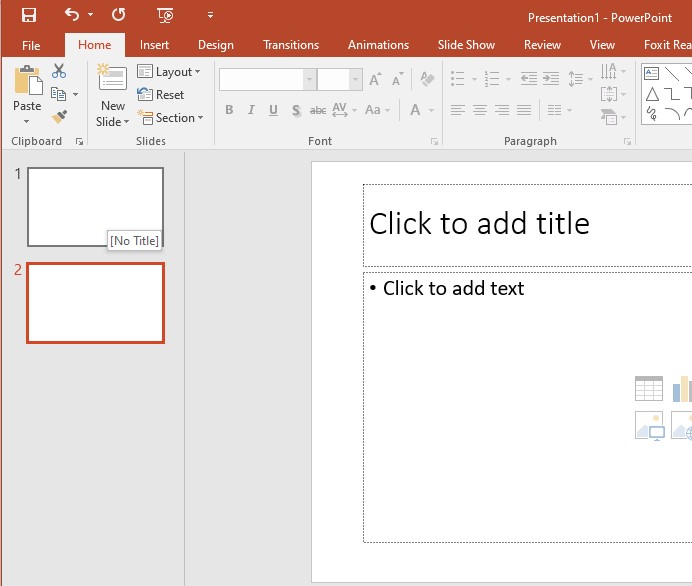Open the Clipboard pane launcher

(79, 142)
